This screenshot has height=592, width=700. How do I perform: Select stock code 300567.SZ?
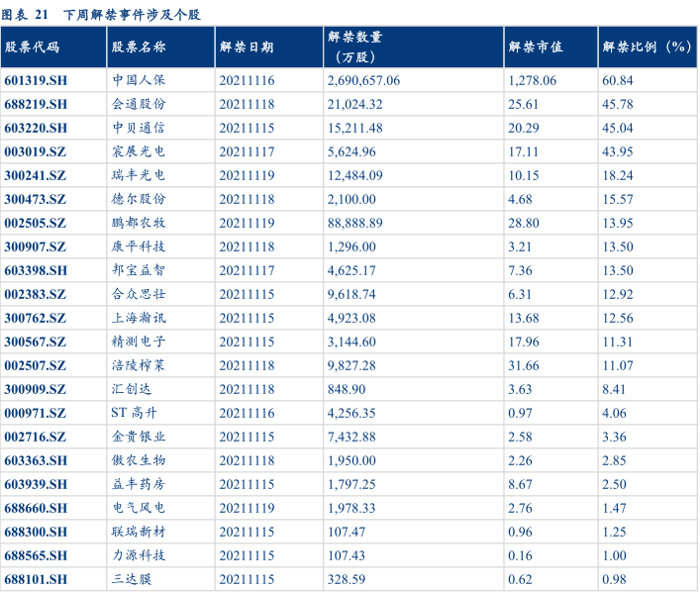[x=36, y=342]
